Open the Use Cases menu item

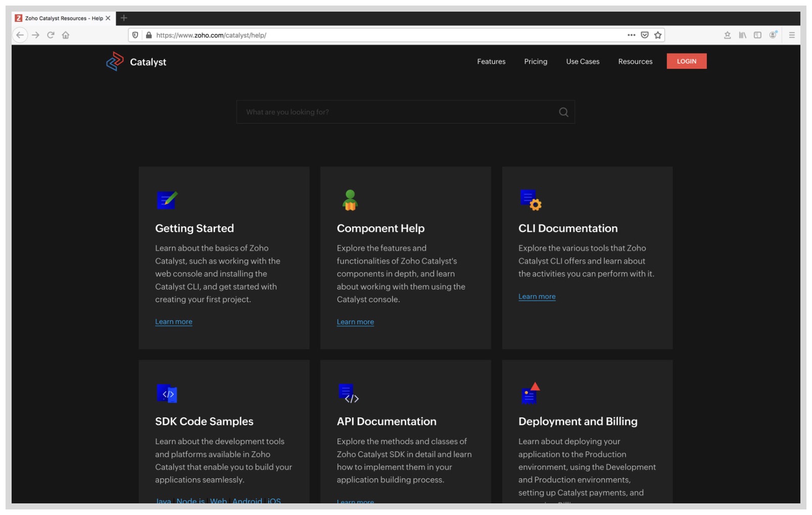click(x=583, y=62)
